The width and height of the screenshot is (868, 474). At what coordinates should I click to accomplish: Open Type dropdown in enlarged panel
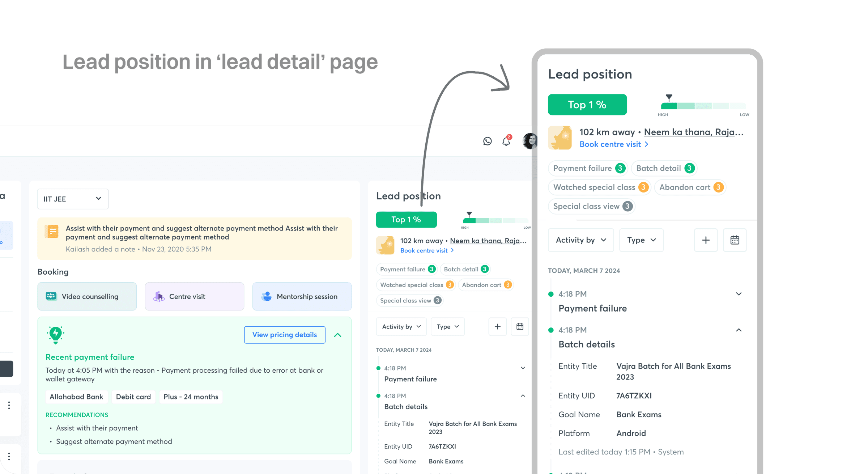point(641,240)
